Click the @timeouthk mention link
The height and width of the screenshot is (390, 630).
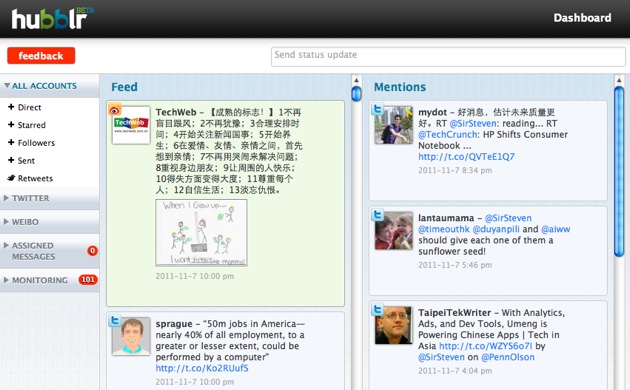coord(444,229)
